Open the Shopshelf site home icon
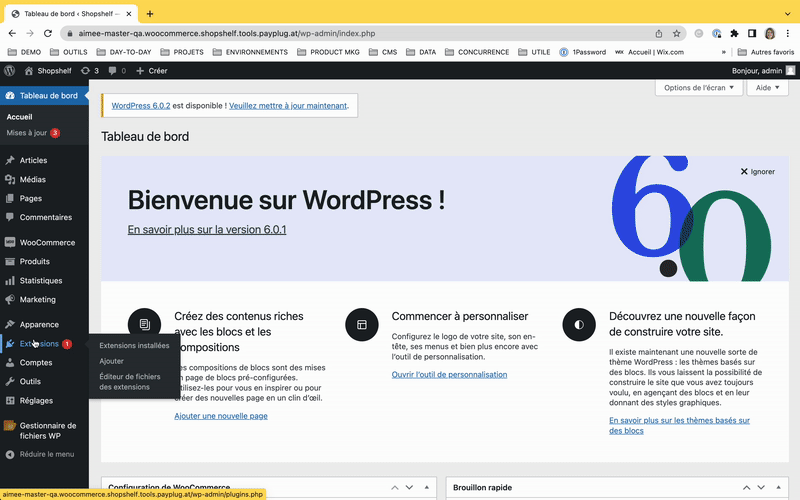This screenshot has width=800, height=500. point(29,71)
